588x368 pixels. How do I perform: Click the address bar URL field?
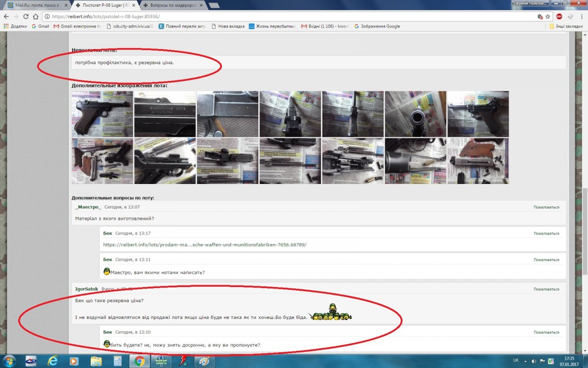[294, 16]
